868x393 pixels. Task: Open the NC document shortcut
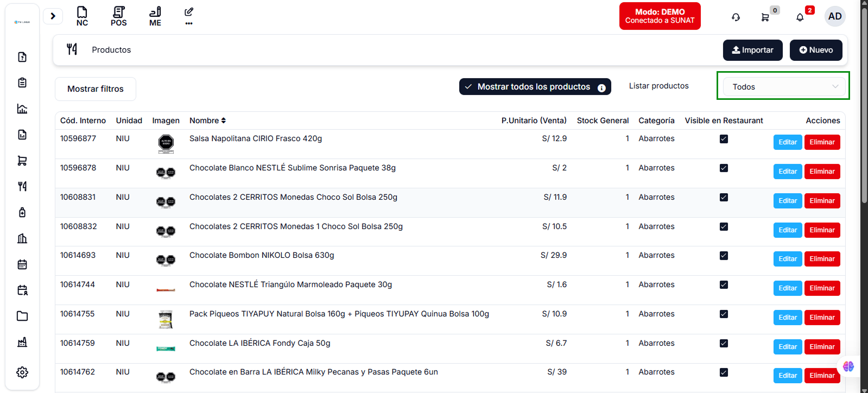82,16
